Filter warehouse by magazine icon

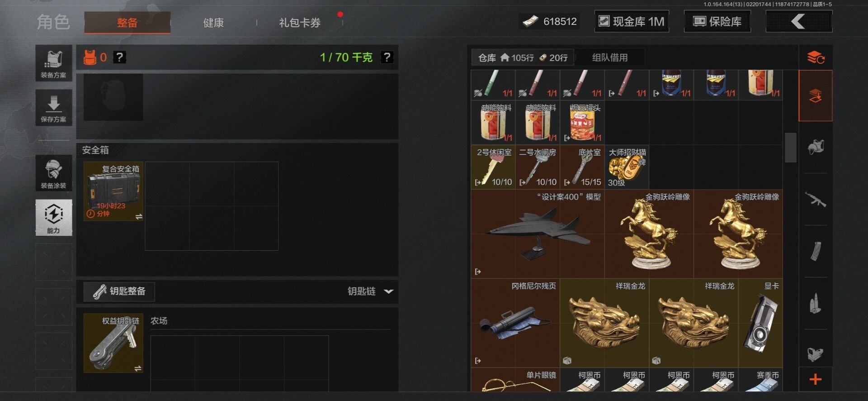[x=815, y=251]
